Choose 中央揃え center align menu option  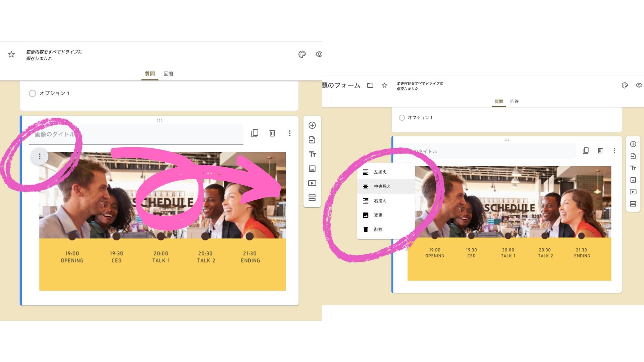pyautogui.click(x=386, y=186)
